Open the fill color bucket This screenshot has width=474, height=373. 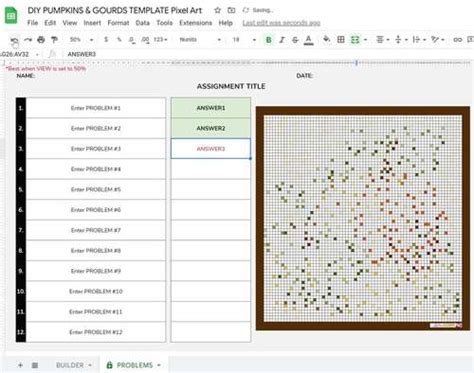coord(327,39)
